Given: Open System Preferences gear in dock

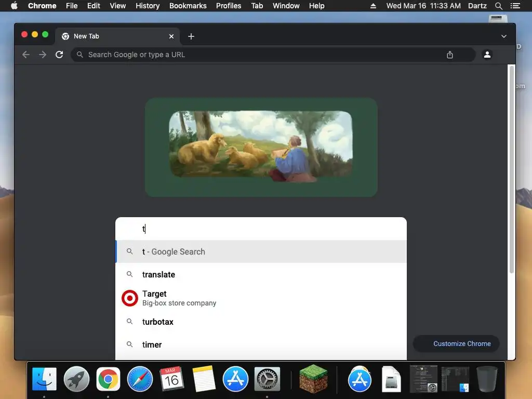Looking at the screenshot, I should click(267, 379).
